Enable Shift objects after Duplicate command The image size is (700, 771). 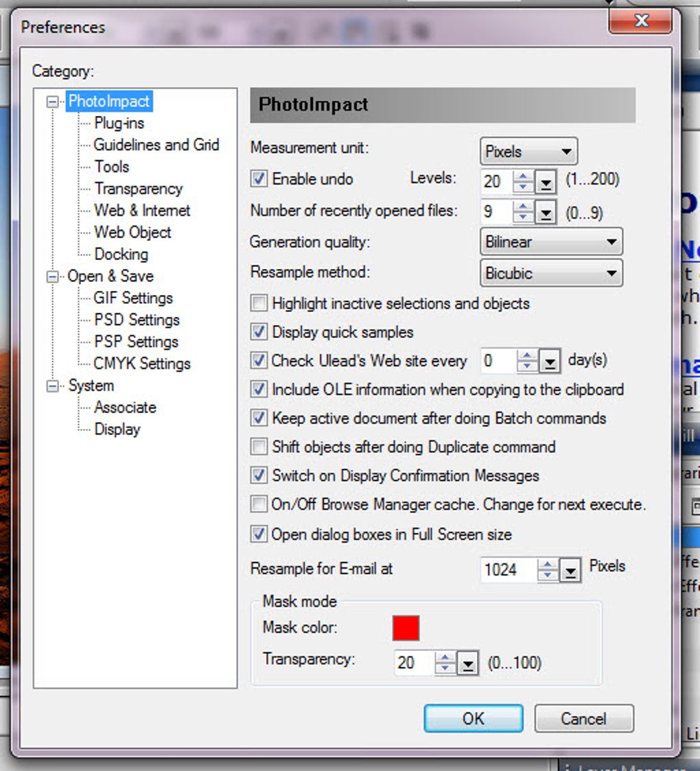click(x=259, y=447)
